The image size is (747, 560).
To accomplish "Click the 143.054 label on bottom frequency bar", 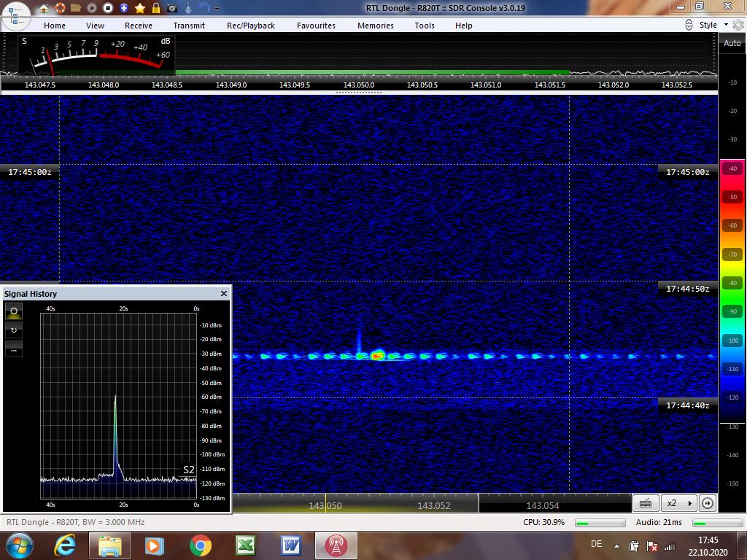I will pyautogui.click(x=542, y=505).
